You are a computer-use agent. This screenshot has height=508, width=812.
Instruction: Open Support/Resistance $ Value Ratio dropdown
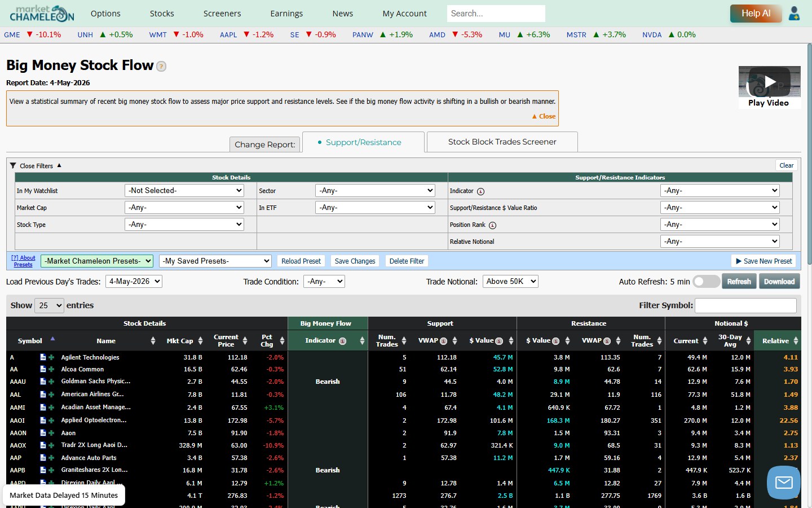pos(720,208)
